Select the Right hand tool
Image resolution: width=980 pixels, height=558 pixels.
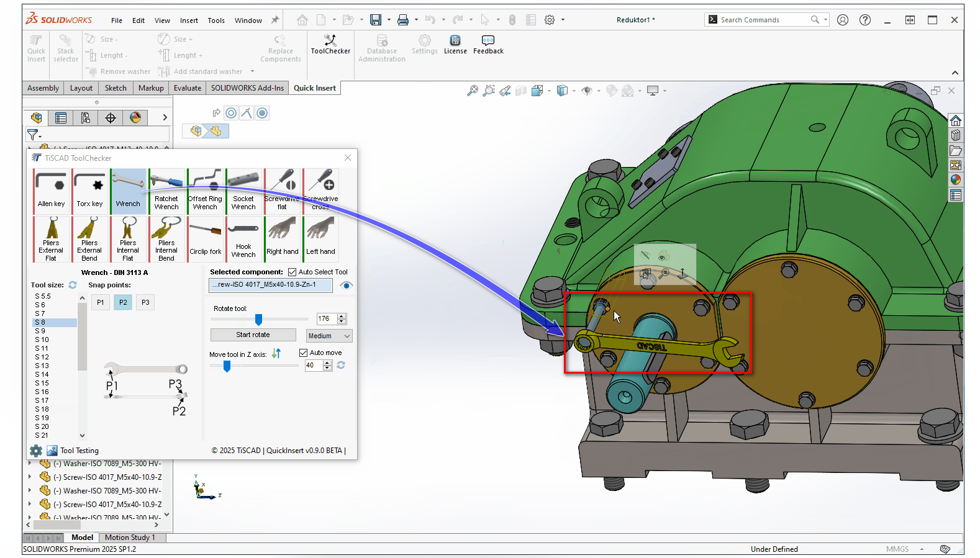pyautogui.click(x=282, y=239)
